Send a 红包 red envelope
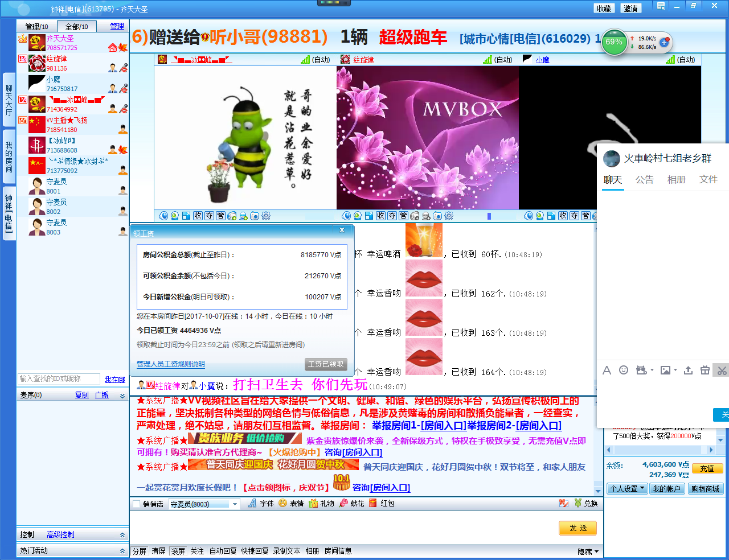Image resolution: width=729 pixels, height=560 pixels. click(381, 504)
